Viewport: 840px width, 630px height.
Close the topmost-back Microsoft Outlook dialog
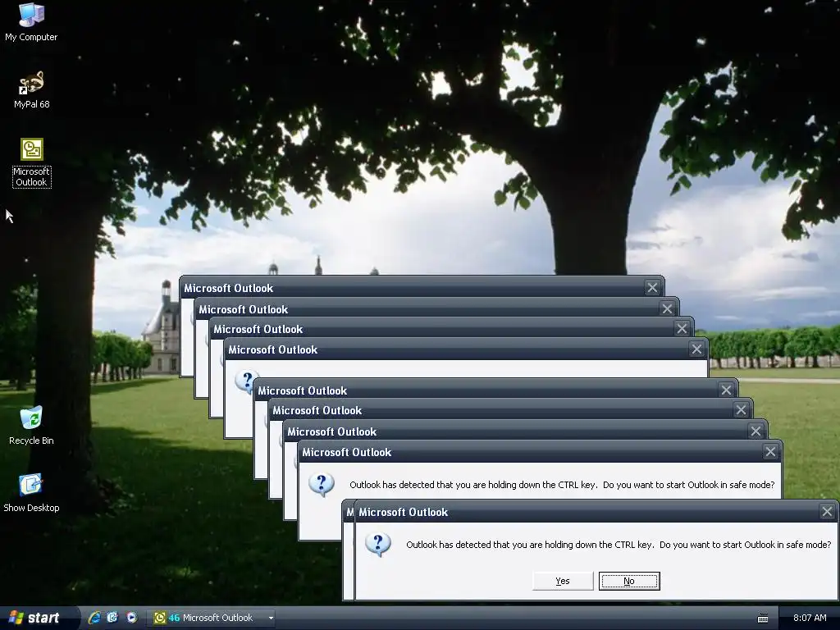tap(652, 288)
